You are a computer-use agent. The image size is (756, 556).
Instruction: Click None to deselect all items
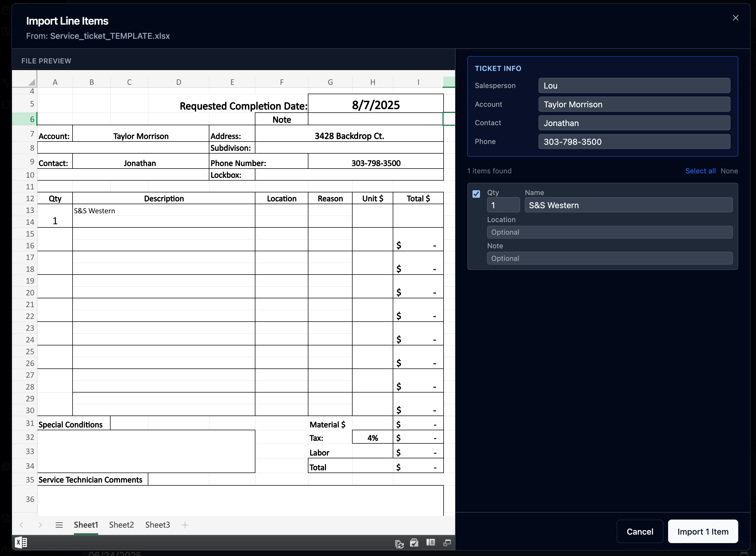click(729, 171)
